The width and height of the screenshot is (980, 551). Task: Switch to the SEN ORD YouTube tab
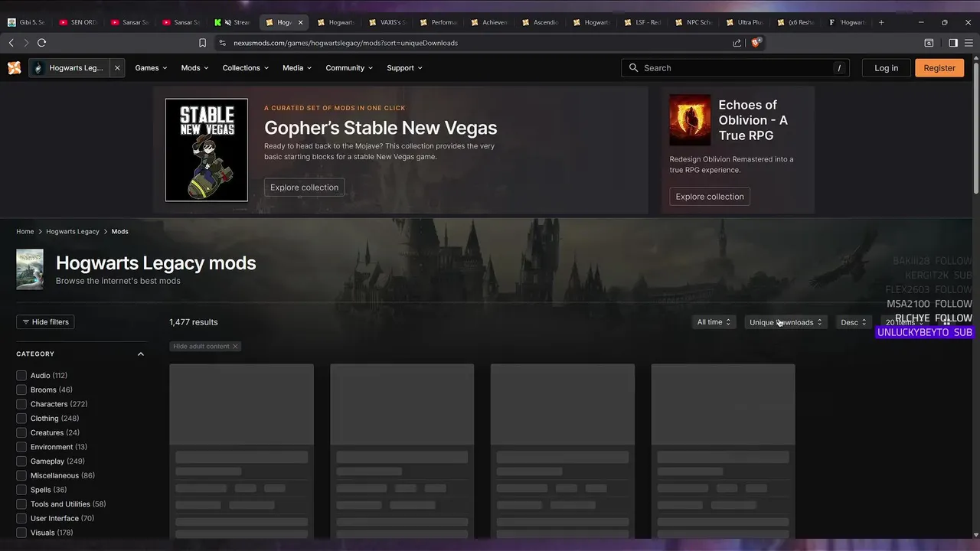coord(79,22)
